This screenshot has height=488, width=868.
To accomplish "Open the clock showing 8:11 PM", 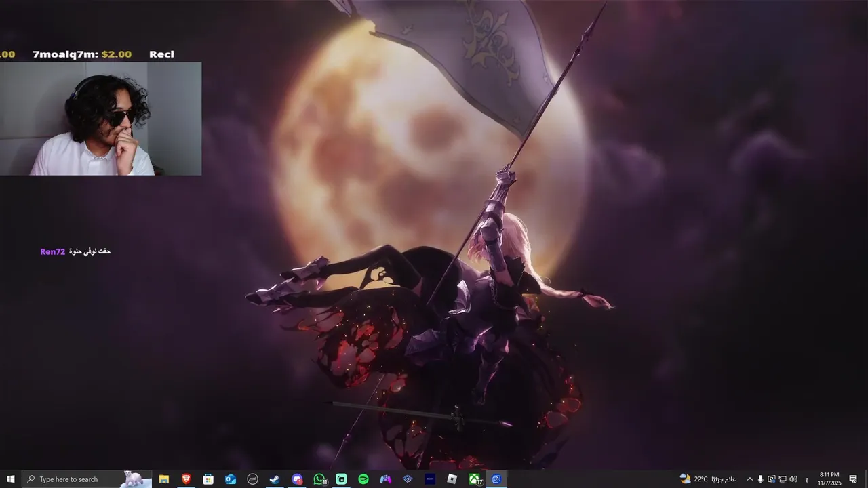I will click(x=829, y=479).
